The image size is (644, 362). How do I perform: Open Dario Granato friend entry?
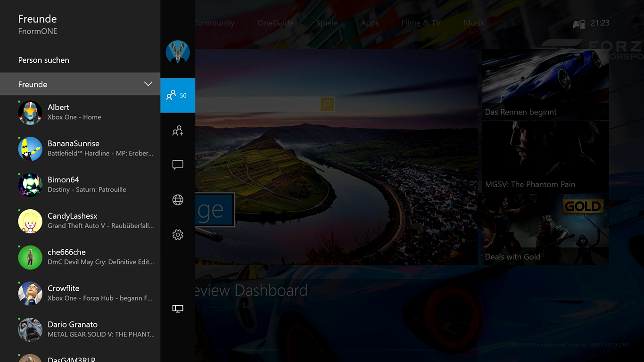(x=80, y=330)
